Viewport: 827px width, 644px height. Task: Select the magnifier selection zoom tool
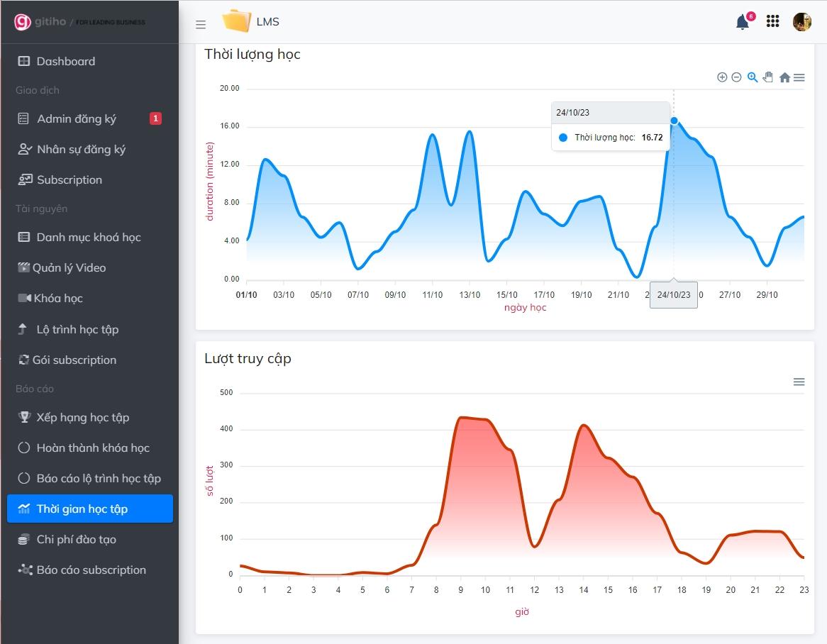pyautogui.click(x=753, y=77)
